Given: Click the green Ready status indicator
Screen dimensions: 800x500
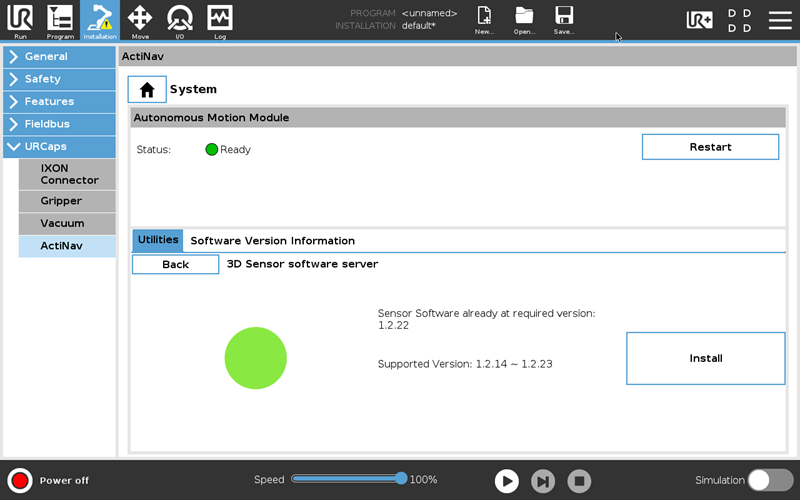Looking at the screenshot, I should tap(211, 149).
